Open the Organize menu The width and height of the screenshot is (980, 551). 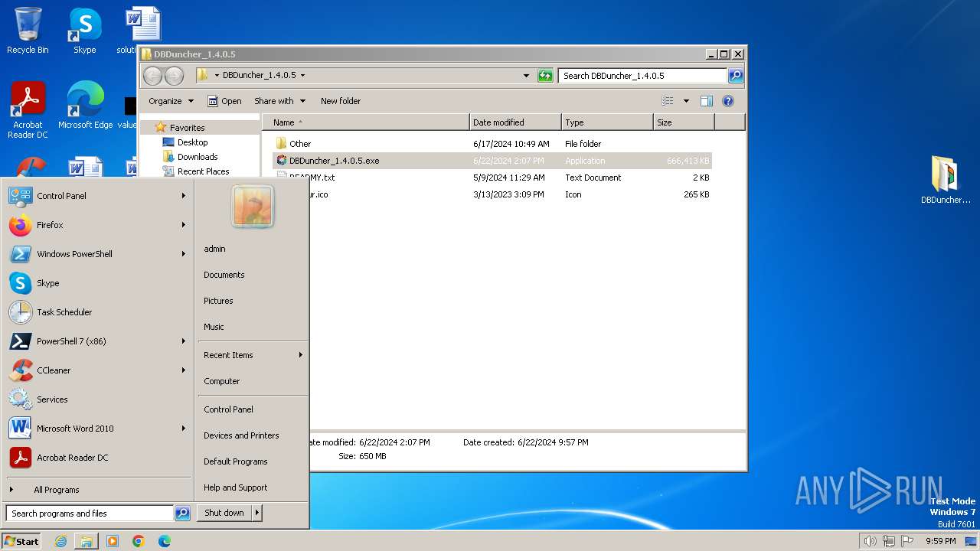click(x=171, y=101)
